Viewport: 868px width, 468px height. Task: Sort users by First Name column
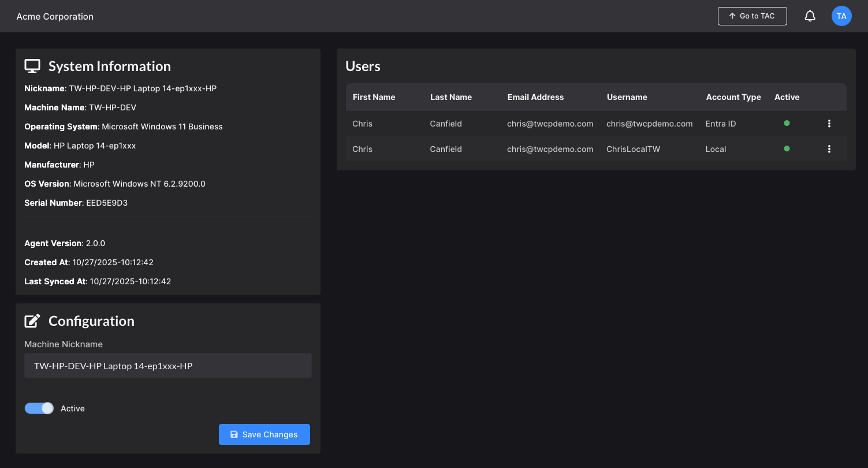coord(374,97)
